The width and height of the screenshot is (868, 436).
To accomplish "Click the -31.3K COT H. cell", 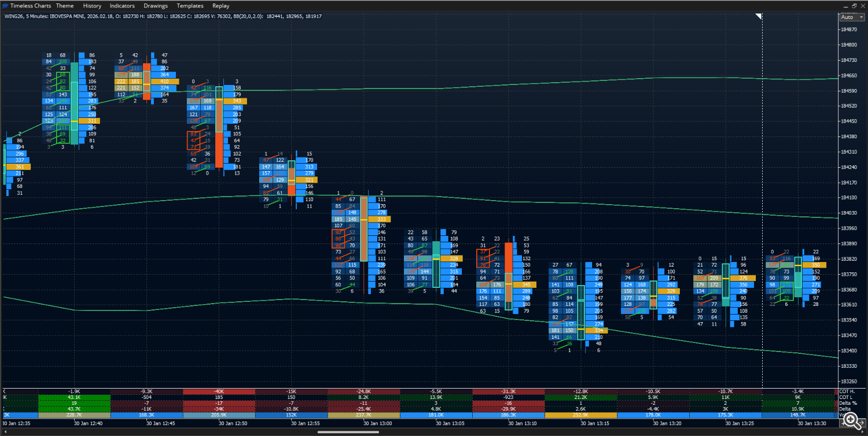I will click(x=509, y=391).
